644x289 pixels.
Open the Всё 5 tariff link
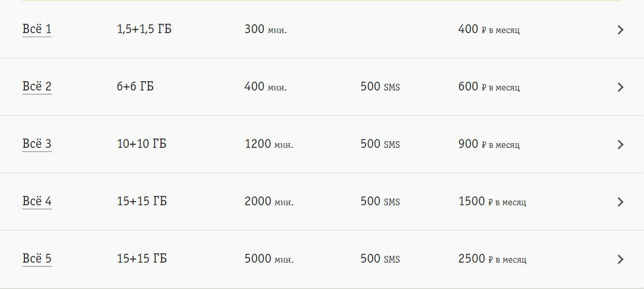pos(37,259)
